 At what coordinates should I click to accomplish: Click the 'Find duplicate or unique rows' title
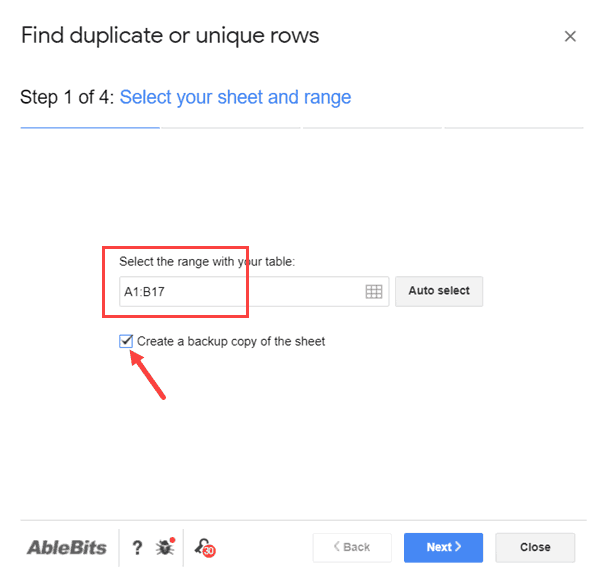(170, 36)
